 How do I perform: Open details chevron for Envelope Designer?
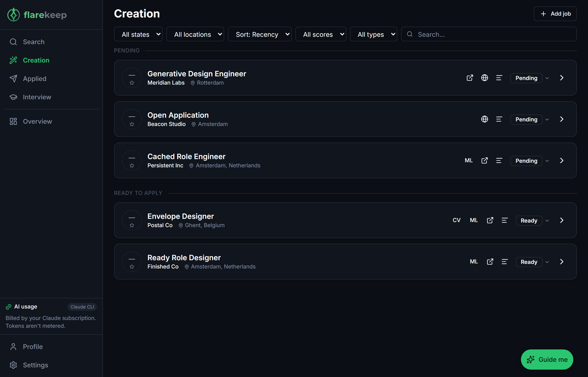click(x=562, y=220)
